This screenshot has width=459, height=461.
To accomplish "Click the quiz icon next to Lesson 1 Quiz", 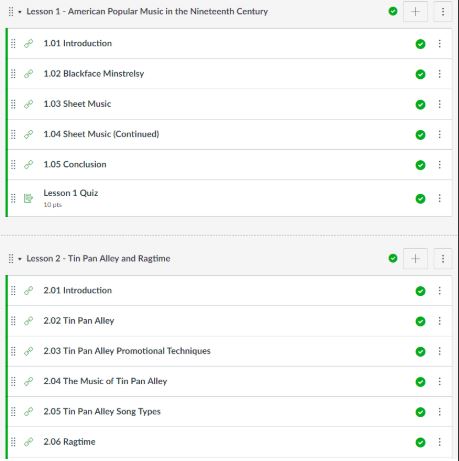I will tap(29, 198).
